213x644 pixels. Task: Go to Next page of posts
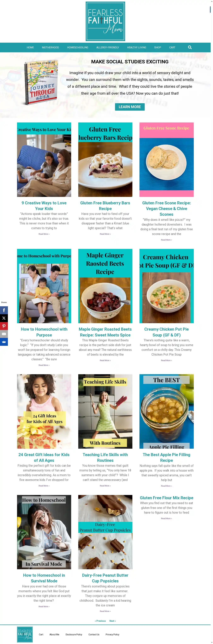pyautogui.click(x=113, y=621)
